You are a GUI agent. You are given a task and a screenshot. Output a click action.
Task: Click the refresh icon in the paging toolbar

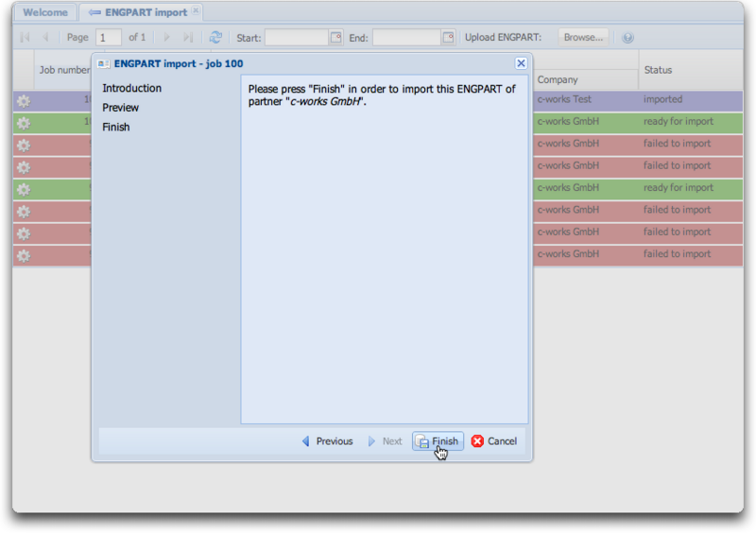215,38
